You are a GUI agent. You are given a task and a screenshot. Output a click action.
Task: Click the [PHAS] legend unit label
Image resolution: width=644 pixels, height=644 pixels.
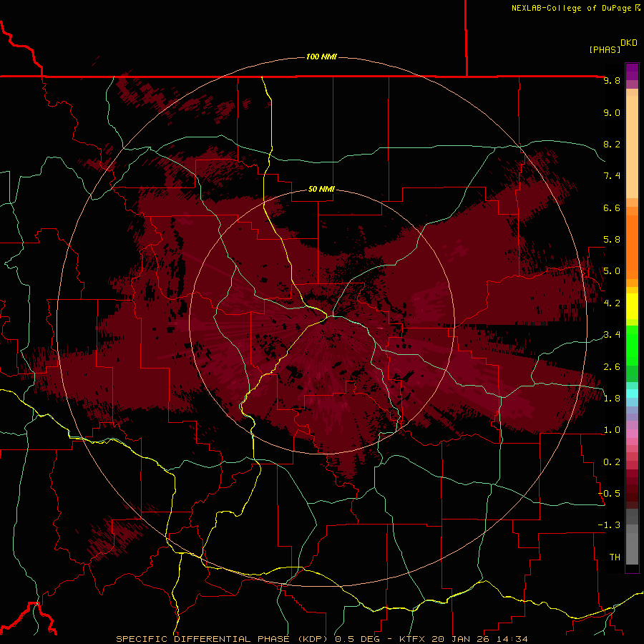coord(605,50)
